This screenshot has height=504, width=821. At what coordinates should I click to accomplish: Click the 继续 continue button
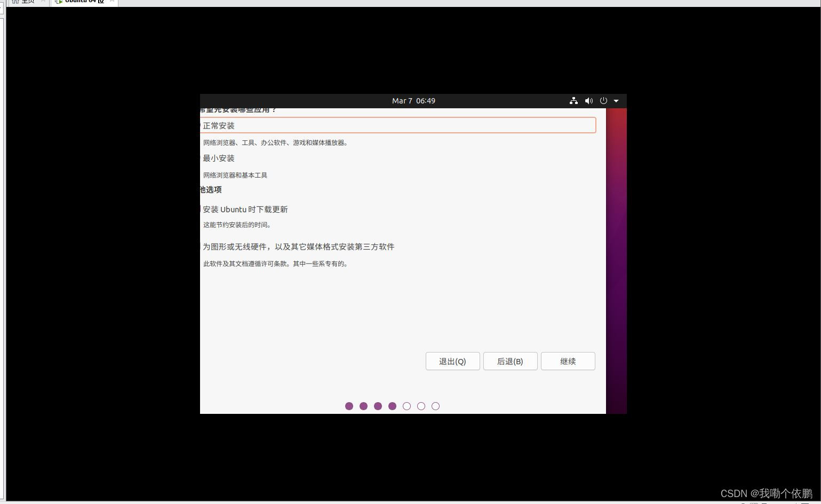(x=568, y=361)
